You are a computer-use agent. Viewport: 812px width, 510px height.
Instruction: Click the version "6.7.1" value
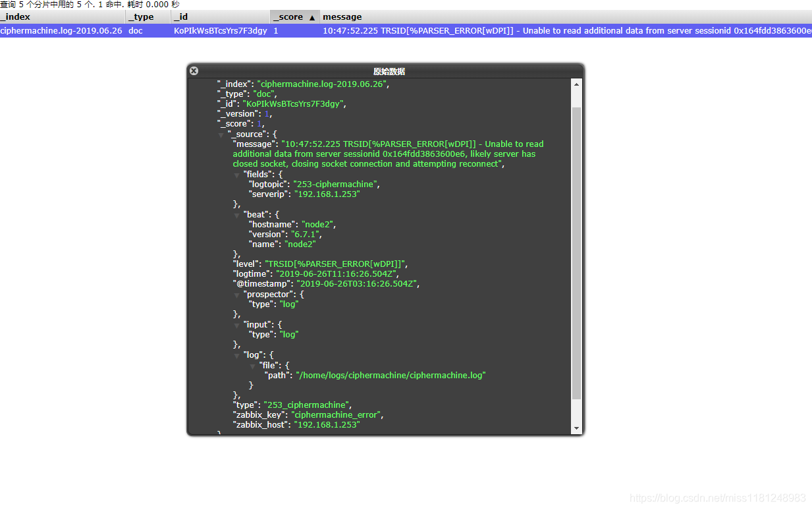(x=306, y=234)
